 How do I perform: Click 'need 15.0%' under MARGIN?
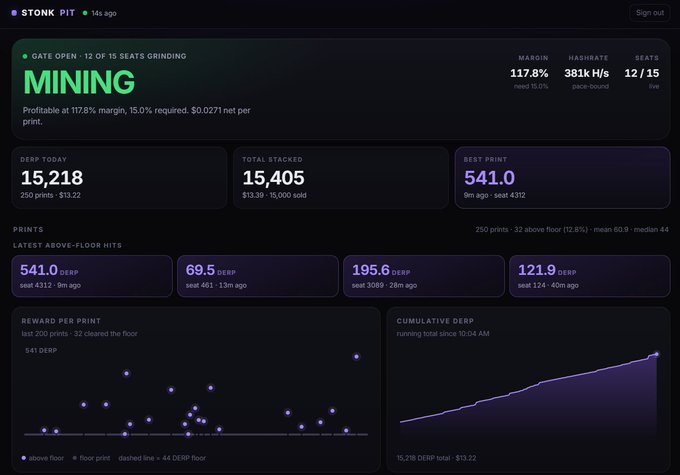click(x=531, y=86)
